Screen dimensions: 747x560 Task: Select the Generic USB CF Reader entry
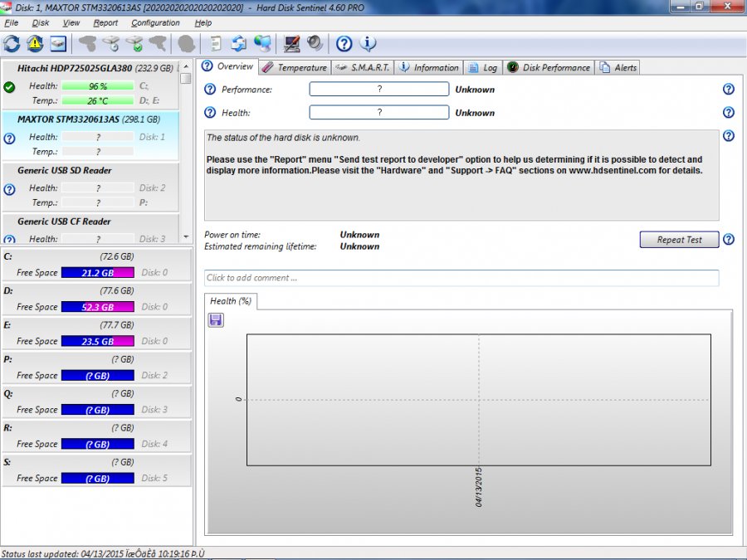coord(90,230)
